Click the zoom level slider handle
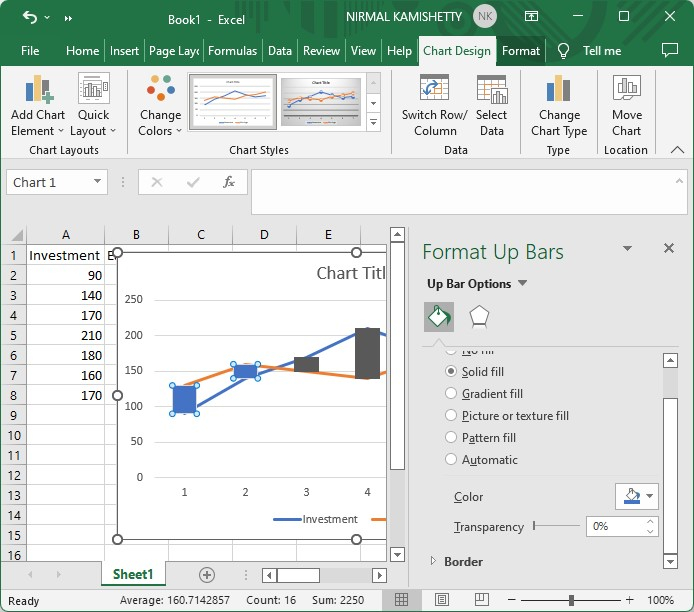Viewport: 694px width, 612px height. [571, 600]
